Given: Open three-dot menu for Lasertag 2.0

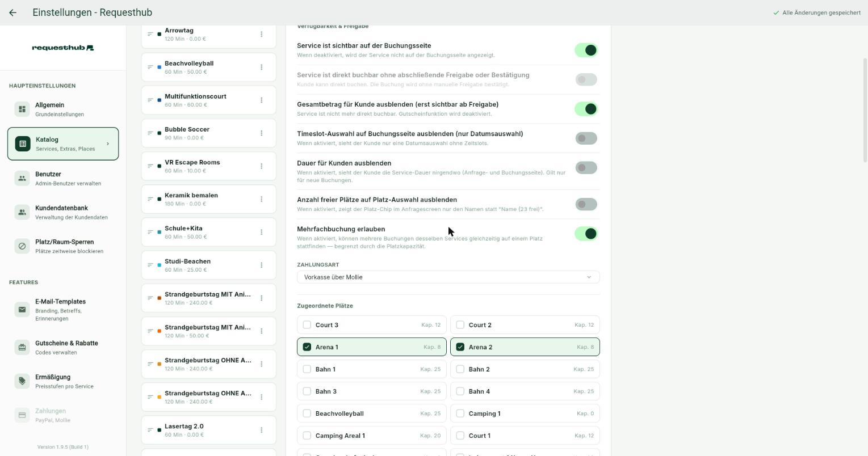Looking at the screenshot, I should [x=261, y=430].
